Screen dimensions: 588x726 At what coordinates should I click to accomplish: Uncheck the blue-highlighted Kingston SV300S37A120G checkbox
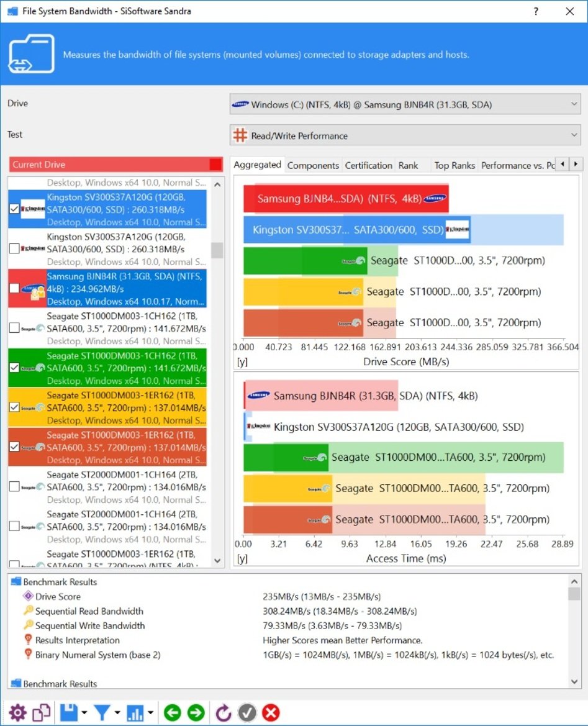tap(14, 209)
